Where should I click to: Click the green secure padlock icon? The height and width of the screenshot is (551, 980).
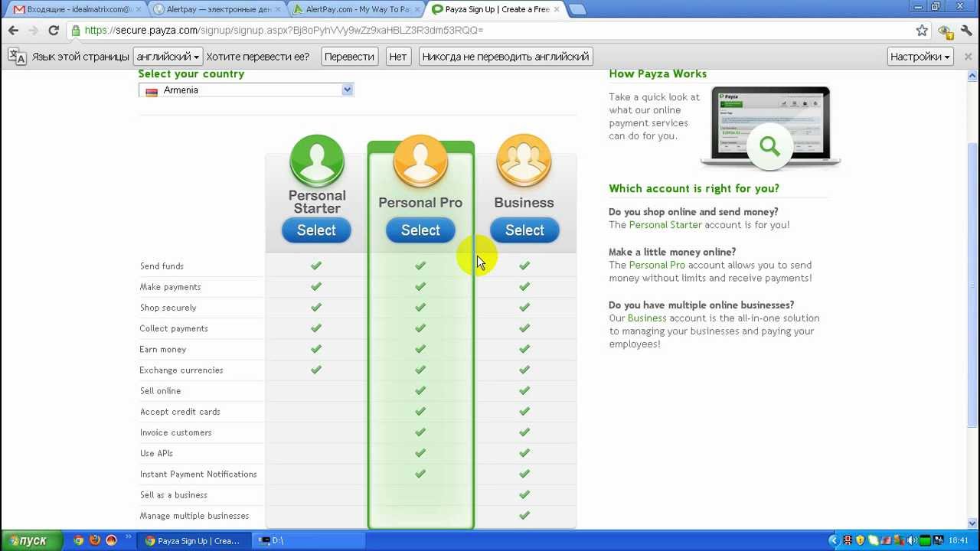coord(75,31)
